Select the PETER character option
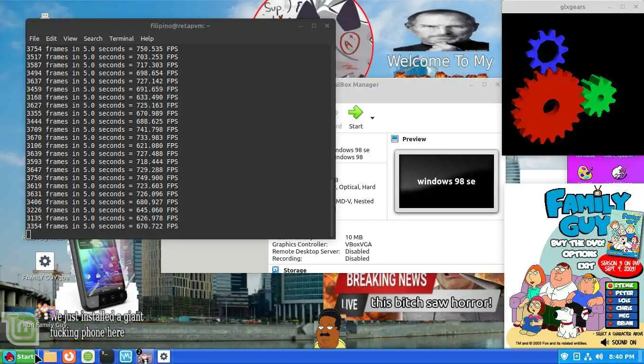The image size is (644, 364). tap(622, 293)
